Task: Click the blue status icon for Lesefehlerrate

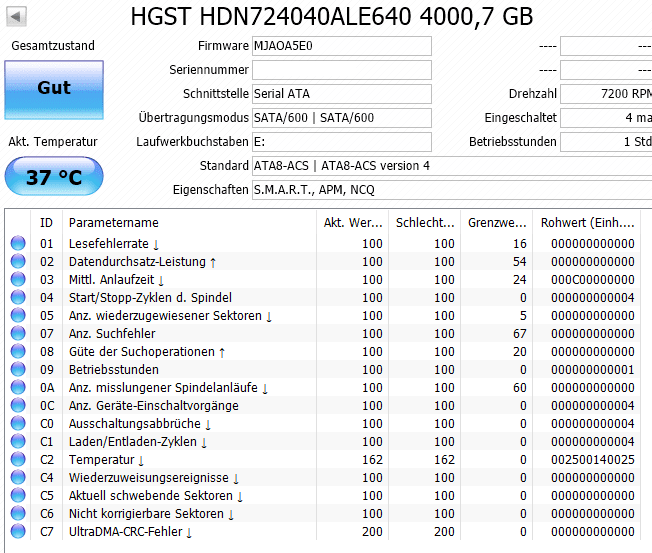Action: [x=18, y=243]
